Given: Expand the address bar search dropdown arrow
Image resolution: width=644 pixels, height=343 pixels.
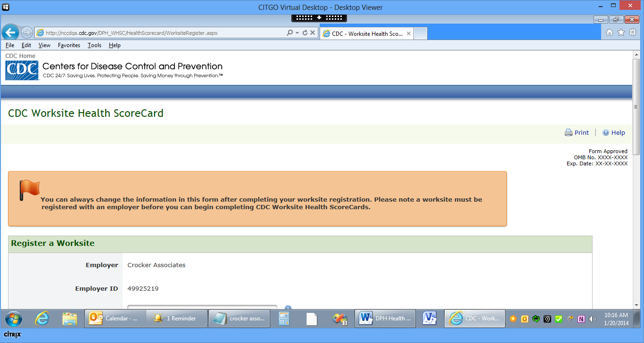Looking at the screenshot, I should click(297, 33).
